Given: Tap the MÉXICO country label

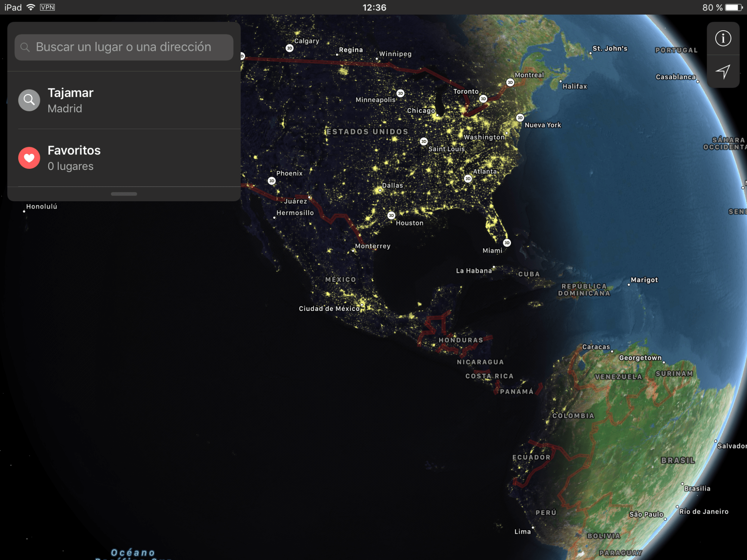Looking at the screenshot, I should (x=341, y=280).
